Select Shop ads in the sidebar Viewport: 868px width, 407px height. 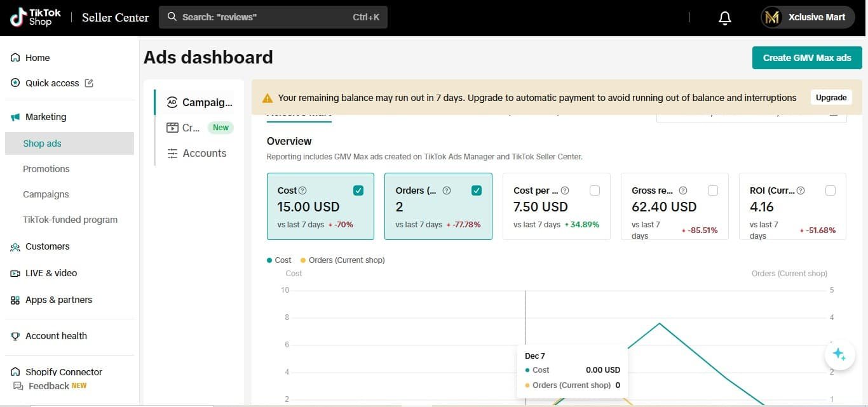point(70,143)
